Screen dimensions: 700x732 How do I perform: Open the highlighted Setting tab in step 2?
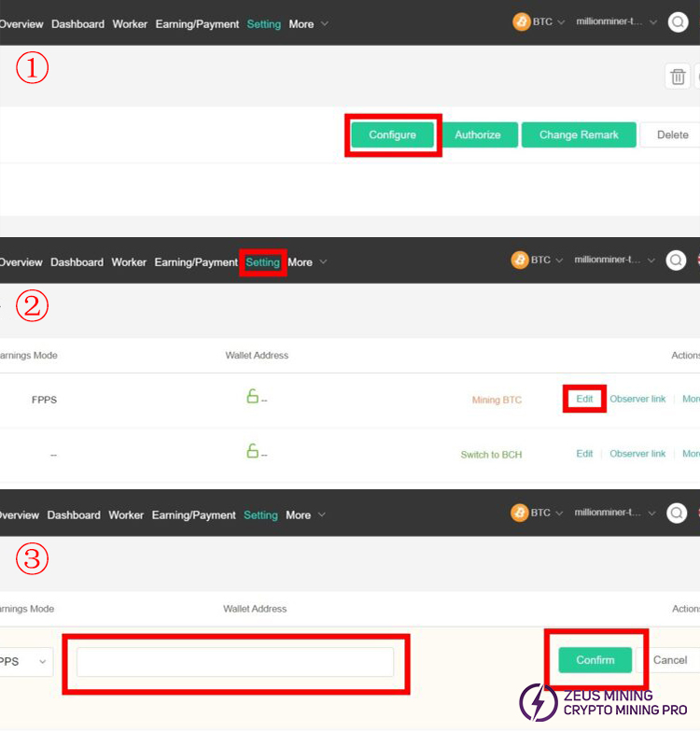point(262,262)
